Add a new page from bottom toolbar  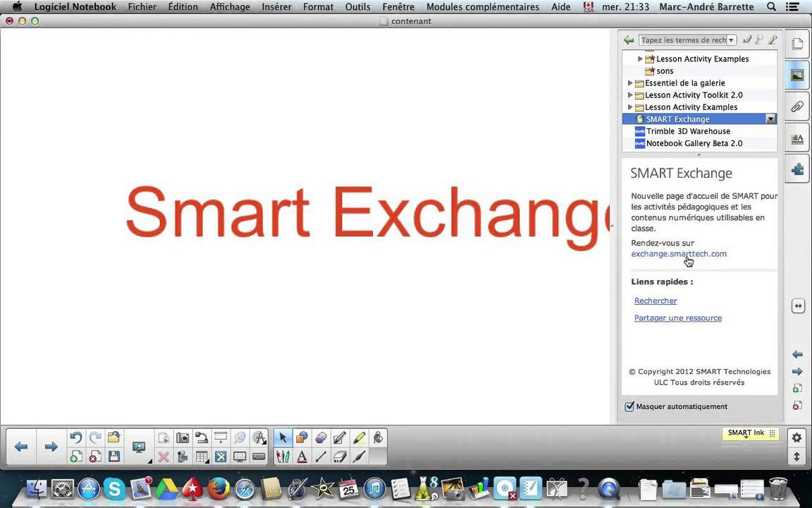pos(76,456)
